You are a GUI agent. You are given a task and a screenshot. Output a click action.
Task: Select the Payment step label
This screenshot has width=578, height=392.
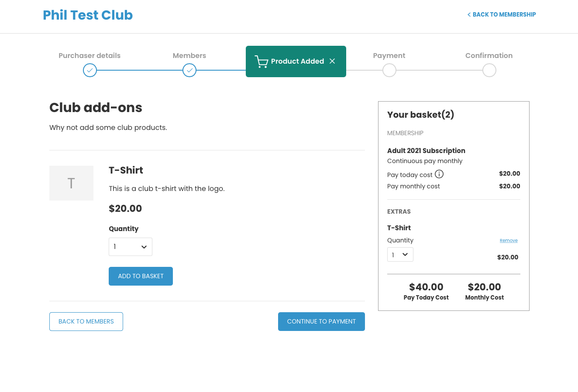389,55
